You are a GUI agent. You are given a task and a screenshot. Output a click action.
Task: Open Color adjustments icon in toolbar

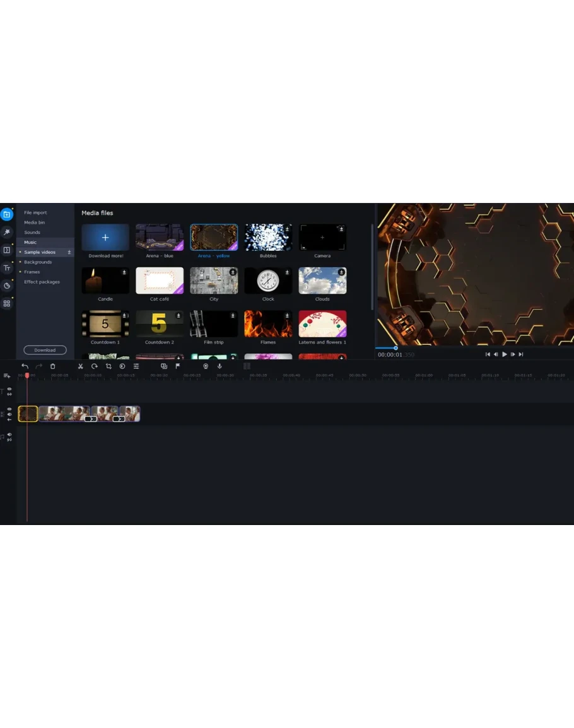122,366
